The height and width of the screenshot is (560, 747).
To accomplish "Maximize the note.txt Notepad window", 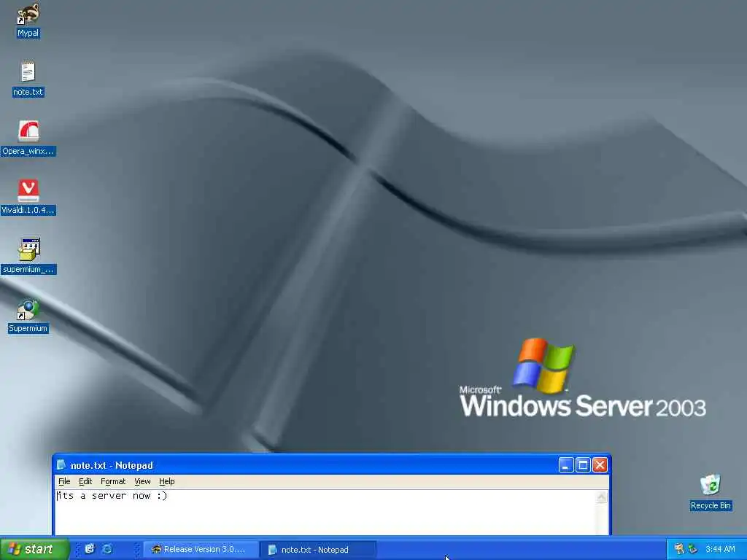I will [583, 464].
